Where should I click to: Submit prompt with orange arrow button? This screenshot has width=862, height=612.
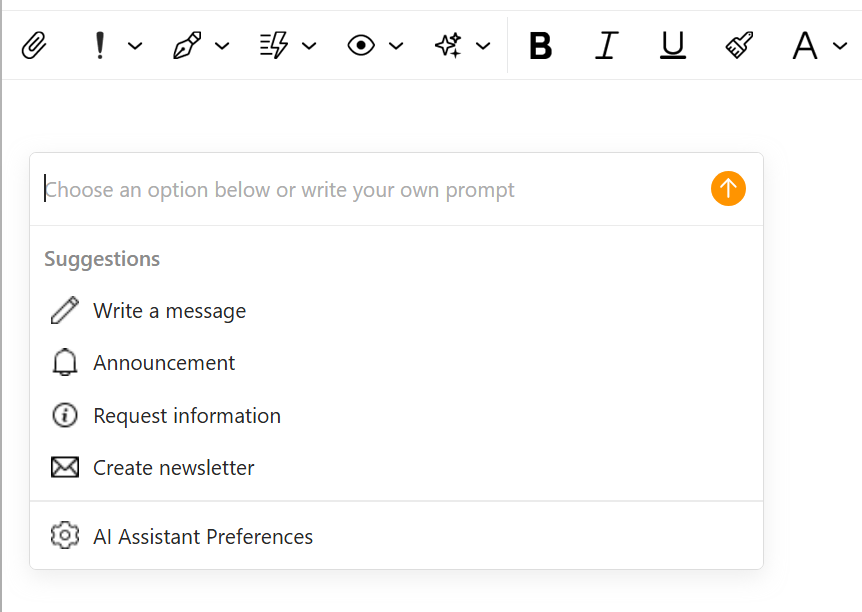(728, 189)
